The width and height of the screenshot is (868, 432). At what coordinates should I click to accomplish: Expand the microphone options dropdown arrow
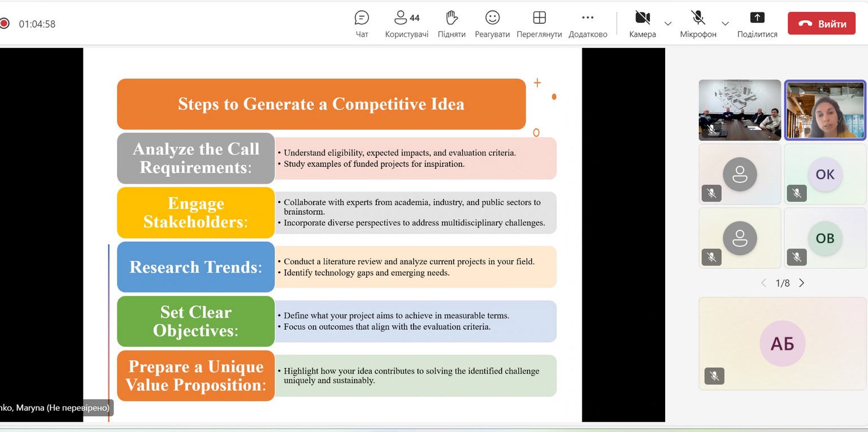click(x=725, y=24)
